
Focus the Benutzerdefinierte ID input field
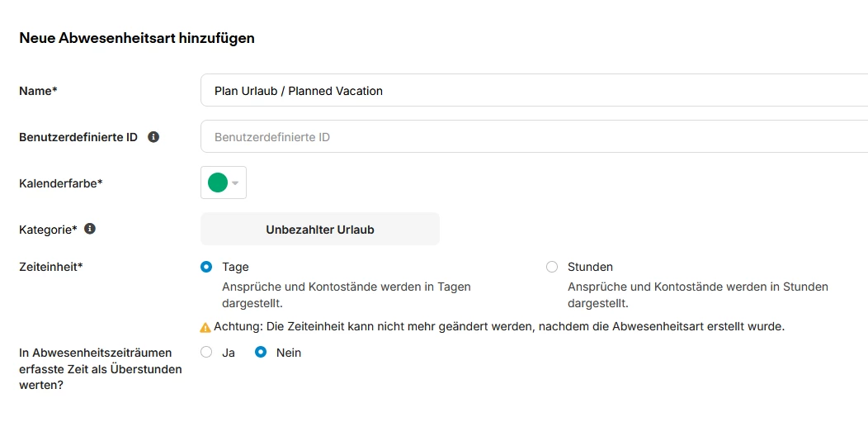coord(528,137)
